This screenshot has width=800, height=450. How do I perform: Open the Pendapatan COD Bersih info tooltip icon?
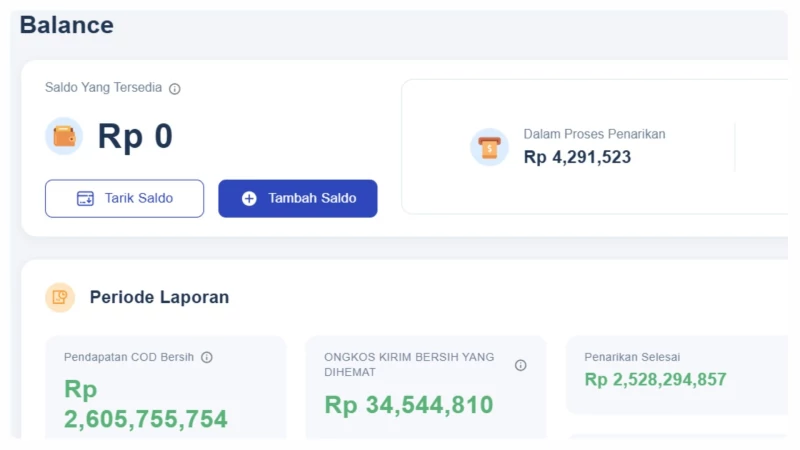click(207, 357)
